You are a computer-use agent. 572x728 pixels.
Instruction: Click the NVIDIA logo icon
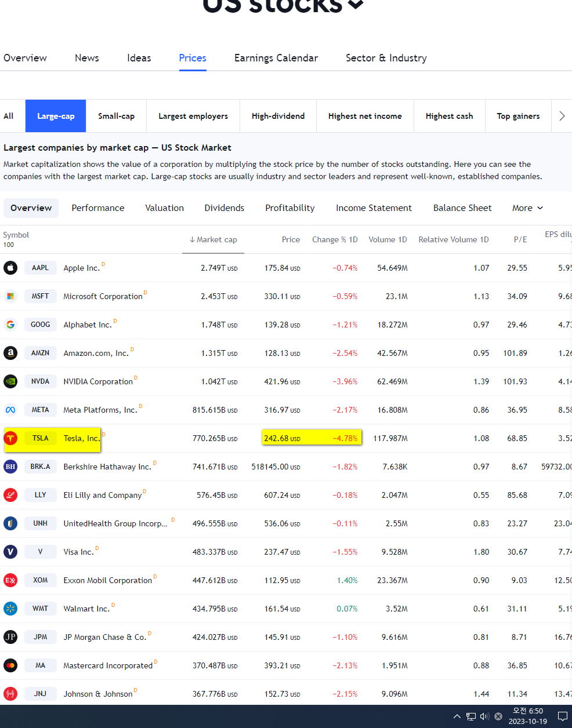10,381
